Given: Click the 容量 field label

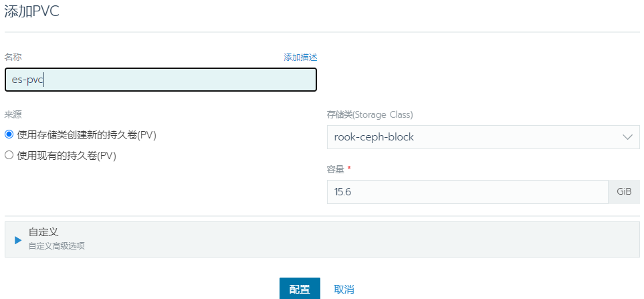Looking at the screenshot, I should click(x=336, y=169).
